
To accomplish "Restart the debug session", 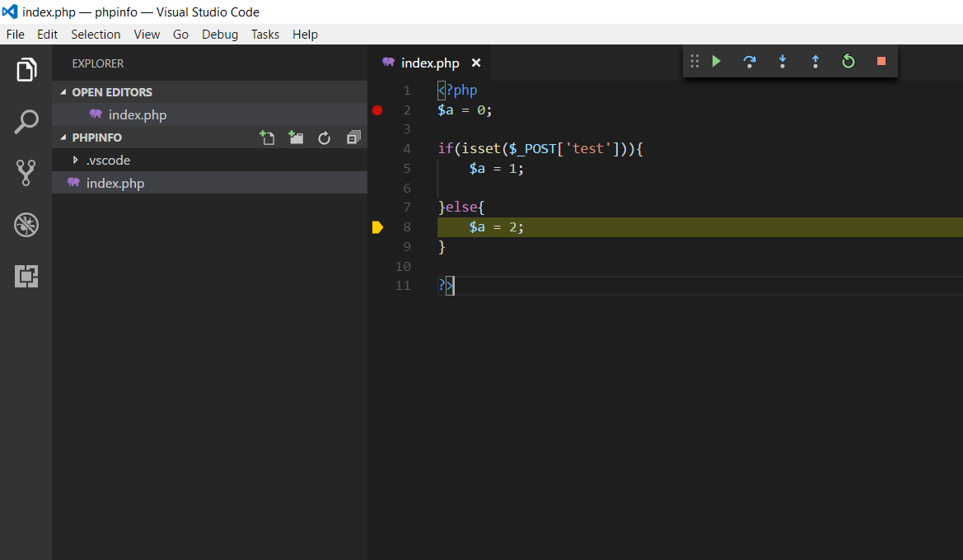I will [x=848, y=61].
